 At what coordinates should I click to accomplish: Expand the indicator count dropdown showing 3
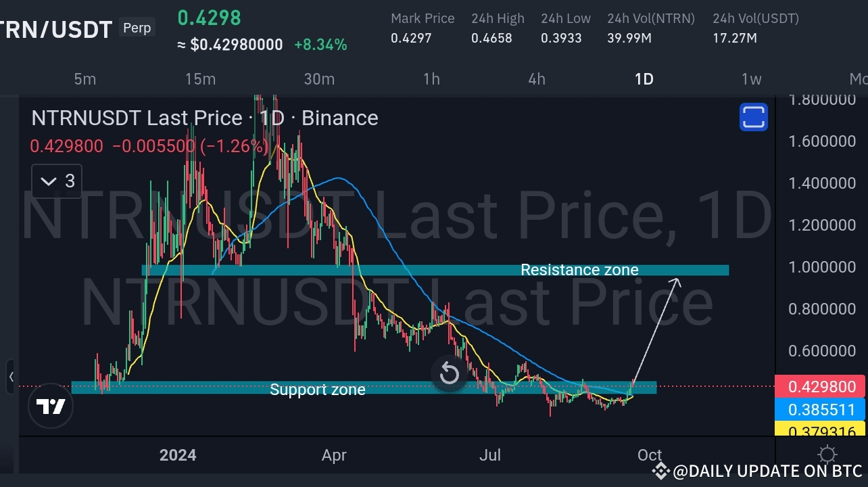point(57,181)
